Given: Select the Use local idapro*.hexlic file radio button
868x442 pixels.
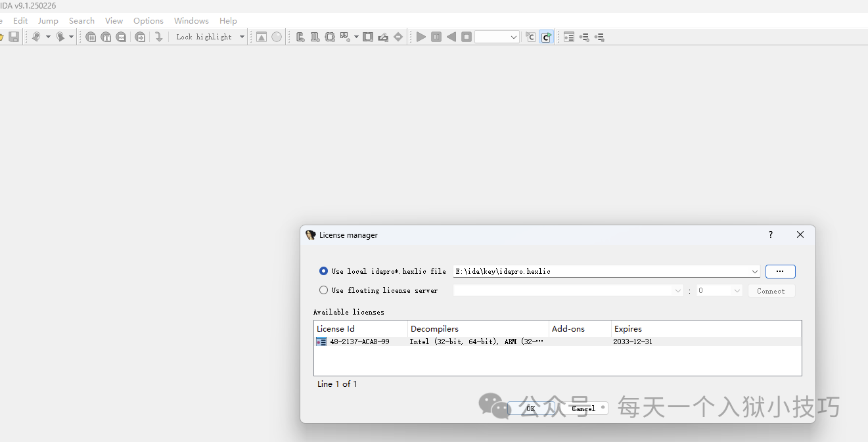Looking at the screenshot, I should click(323, 271).
